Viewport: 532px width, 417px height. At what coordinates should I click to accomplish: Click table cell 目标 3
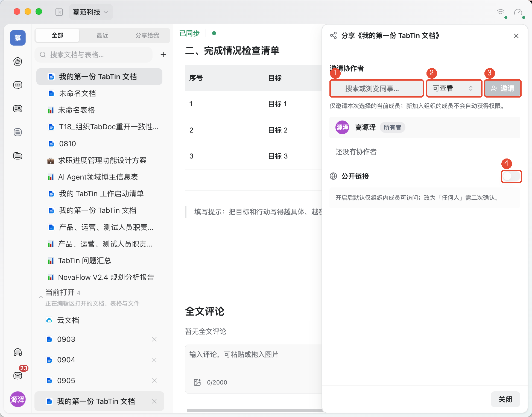[x=293, y=156]
